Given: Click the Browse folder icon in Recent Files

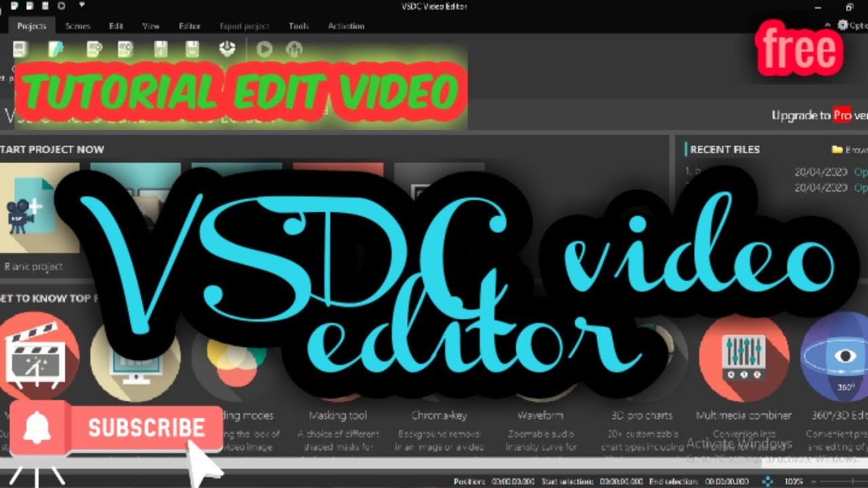Looking at the screenshot, I should pos(837,149).
